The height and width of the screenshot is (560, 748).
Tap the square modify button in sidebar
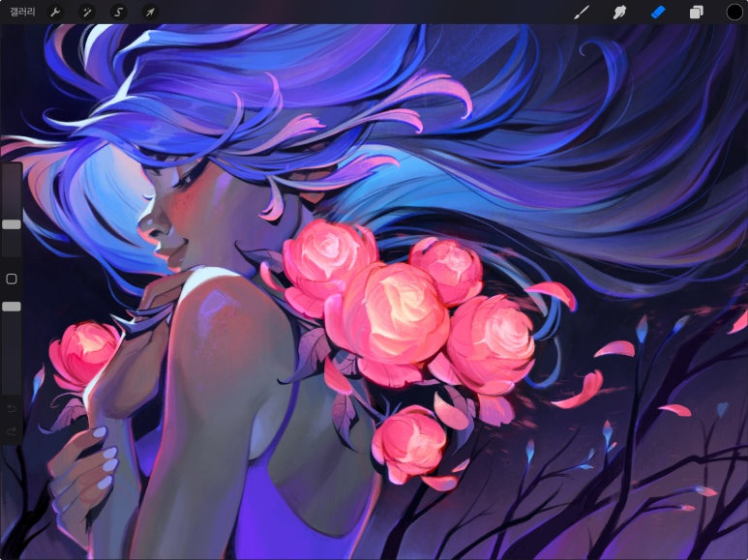tap(12, 280)
